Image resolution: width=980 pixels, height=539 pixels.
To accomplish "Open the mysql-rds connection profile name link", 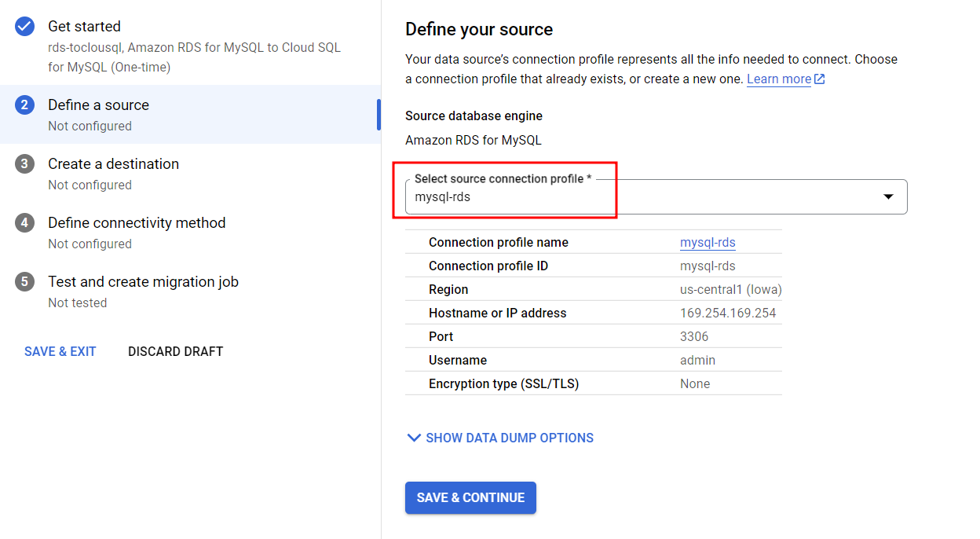I will 708,243.
